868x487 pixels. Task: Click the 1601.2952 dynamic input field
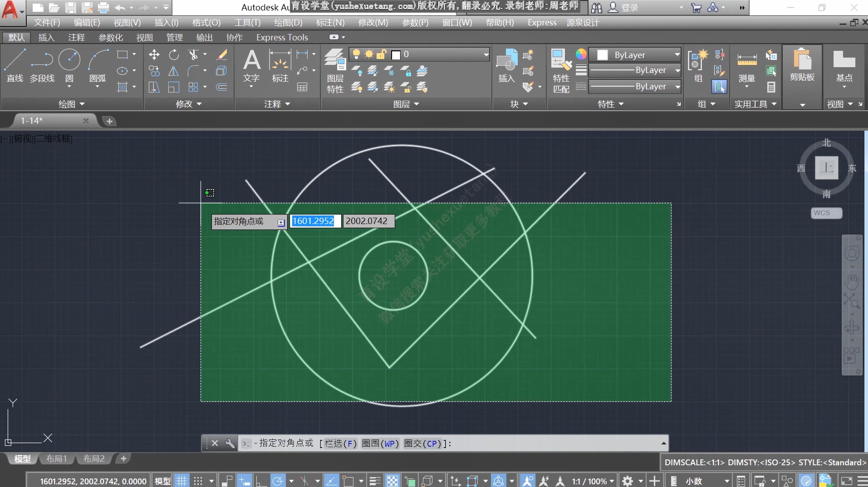tap(315, 221)
